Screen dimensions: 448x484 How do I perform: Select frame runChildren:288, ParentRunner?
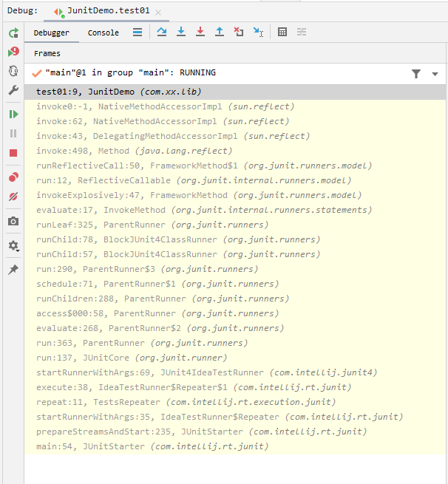[235, 299]
